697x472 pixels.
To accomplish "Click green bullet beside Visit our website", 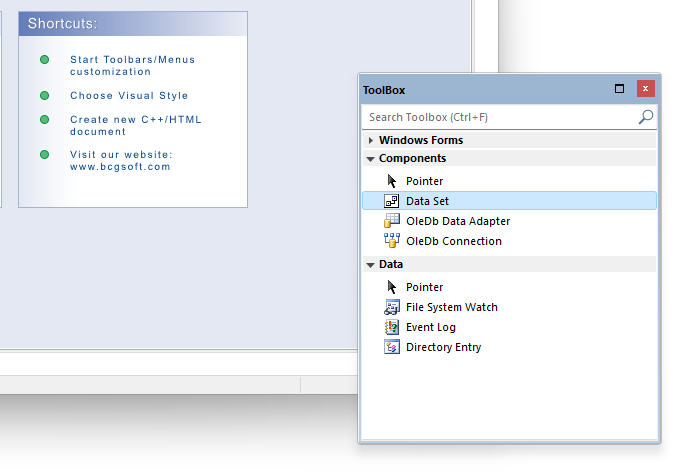I will pos(44,155).
